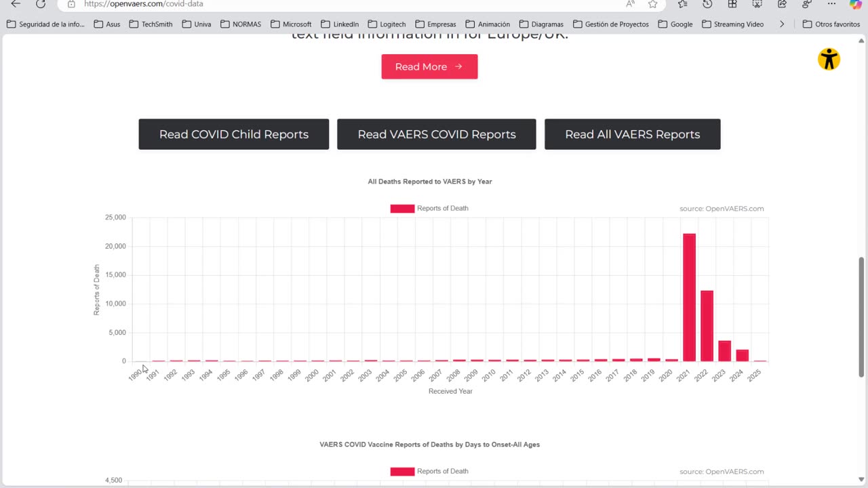Open the Univa bookmark folder
The image size is (868, 488).
point(197,24)
